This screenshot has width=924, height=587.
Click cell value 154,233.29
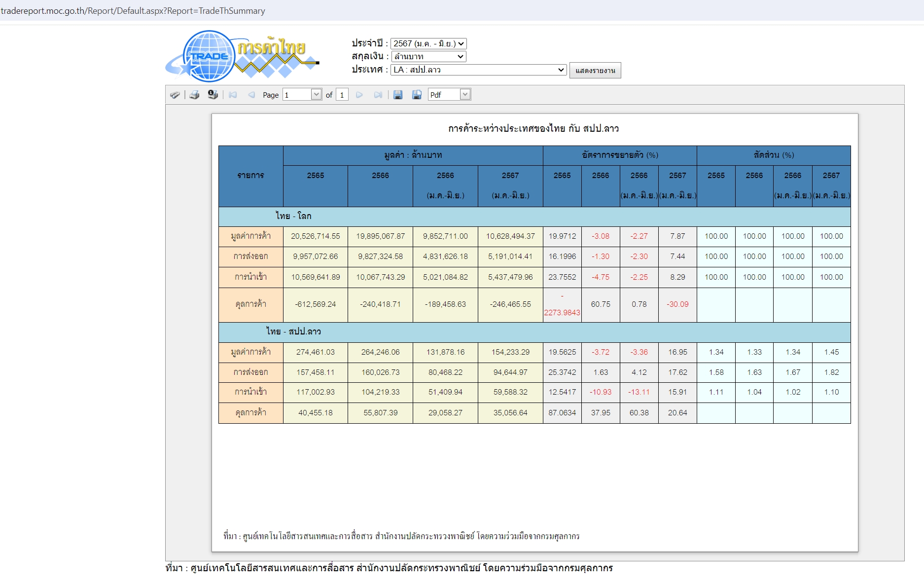tap(510, 352)
